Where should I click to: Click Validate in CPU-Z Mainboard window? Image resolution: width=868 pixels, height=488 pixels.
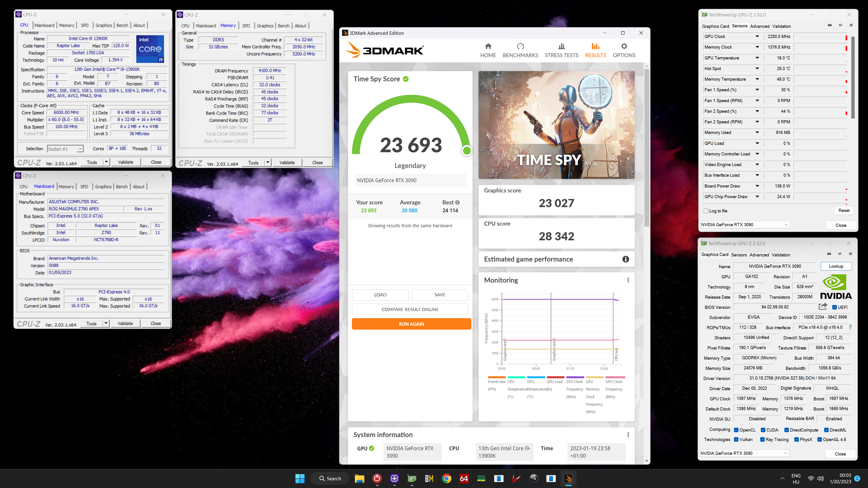click(x=125, y=323)
